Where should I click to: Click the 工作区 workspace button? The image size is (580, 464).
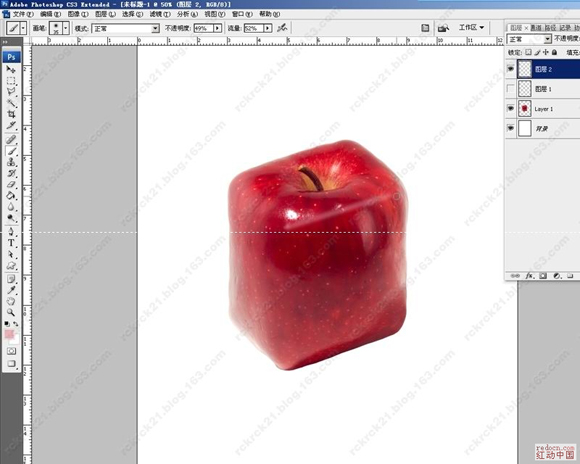pyautogui.click(x=471, y=27)
